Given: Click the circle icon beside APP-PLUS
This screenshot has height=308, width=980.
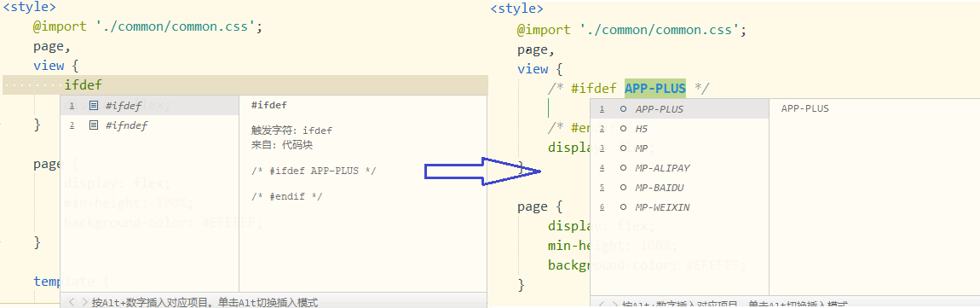Looking at the screenshot, I should (623, 109).
